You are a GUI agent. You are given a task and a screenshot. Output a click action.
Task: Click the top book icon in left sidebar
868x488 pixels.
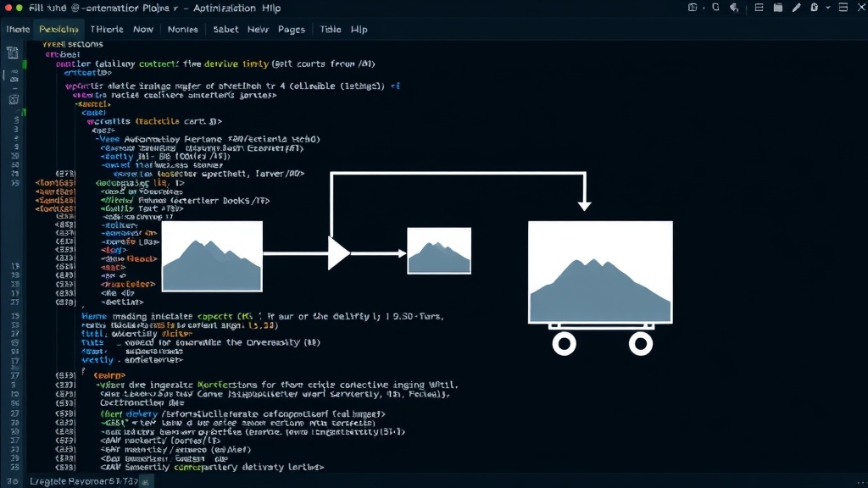click(12, 53)
